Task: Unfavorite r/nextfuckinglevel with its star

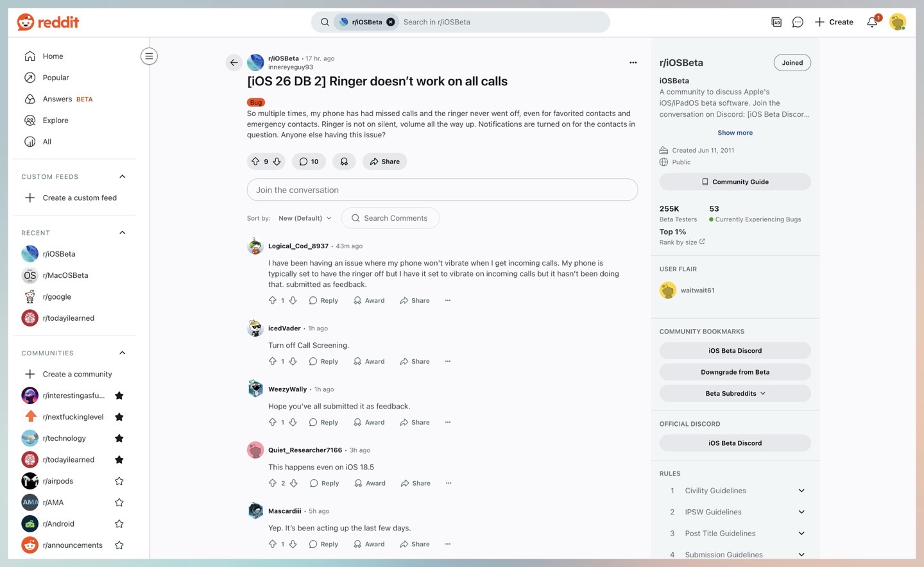Action: click(119, 417)
